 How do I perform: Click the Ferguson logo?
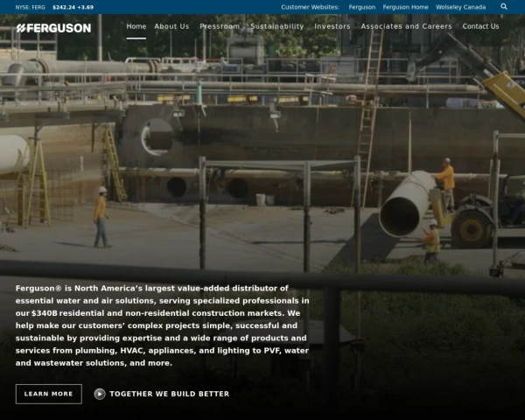[53, 28]
